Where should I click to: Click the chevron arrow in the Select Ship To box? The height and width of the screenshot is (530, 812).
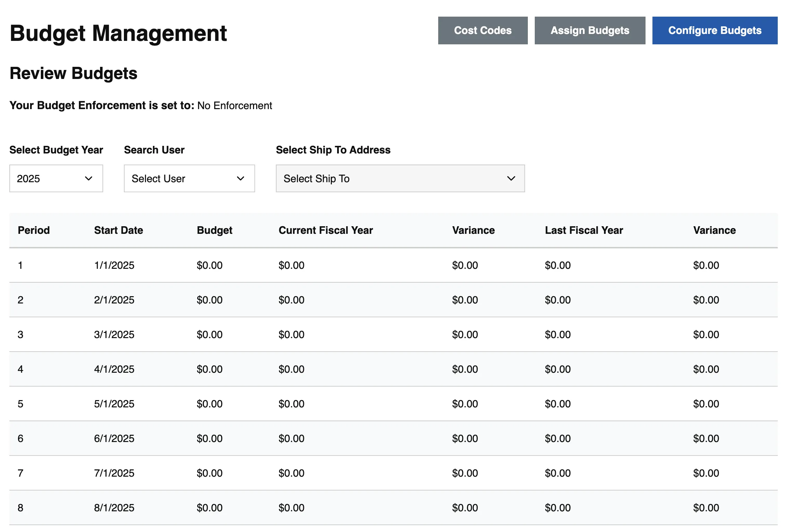point(511,178)
